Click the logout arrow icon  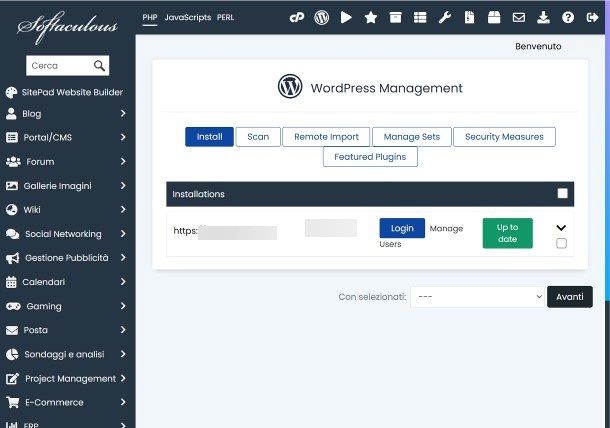tap(592, 18)
